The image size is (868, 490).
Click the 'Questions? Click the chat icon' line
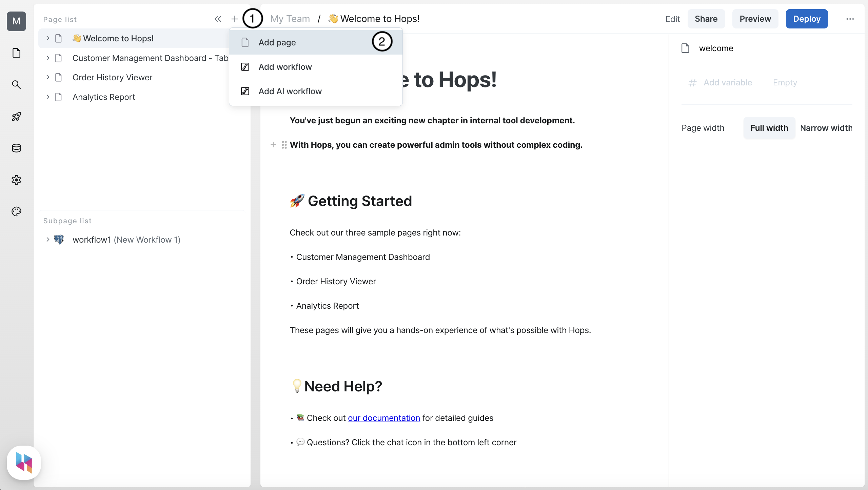click(x=406, y=442)
